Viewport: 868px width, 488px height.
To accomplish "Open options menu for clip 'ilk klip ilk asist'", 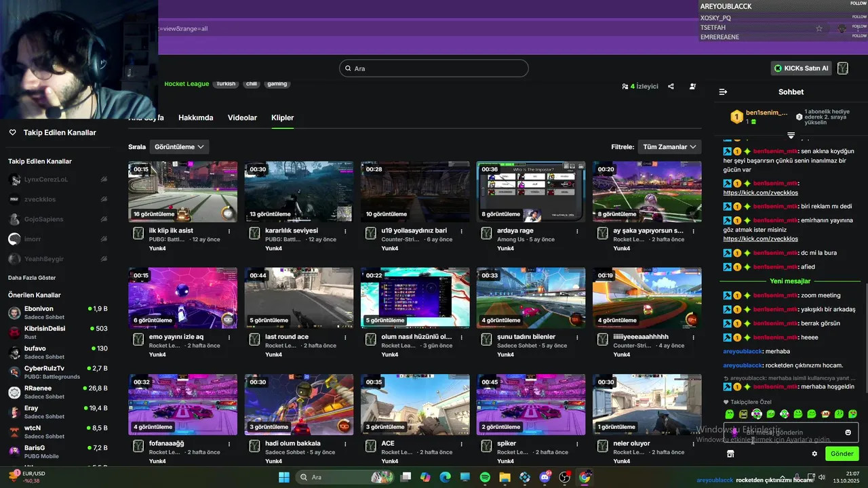I will pos(229,231).
